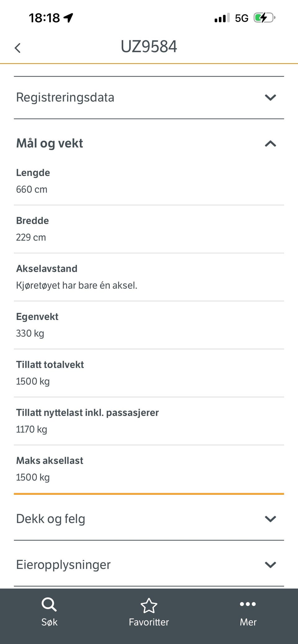The height and width of the screenshot is (644, 298).
Task: Expand the Registreringsdata section chevron
Action: (270, 97)
